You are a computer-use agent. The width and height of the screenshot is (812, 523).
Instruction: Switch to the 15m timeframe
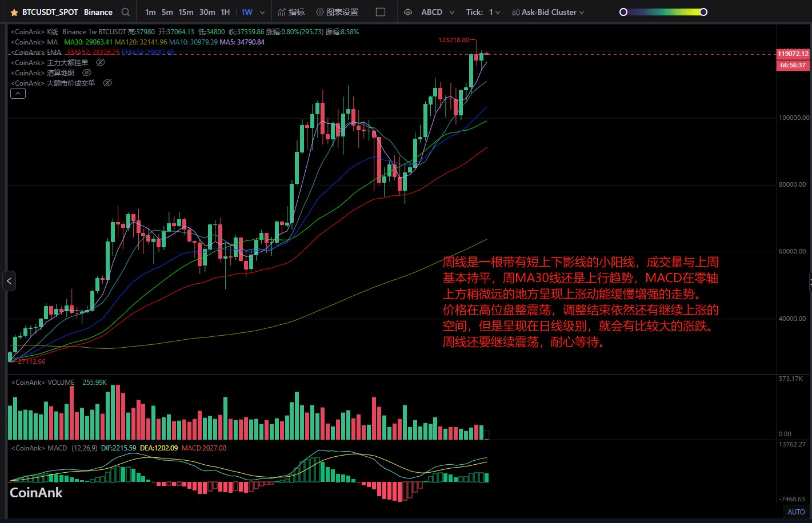[x=186, y=12]
